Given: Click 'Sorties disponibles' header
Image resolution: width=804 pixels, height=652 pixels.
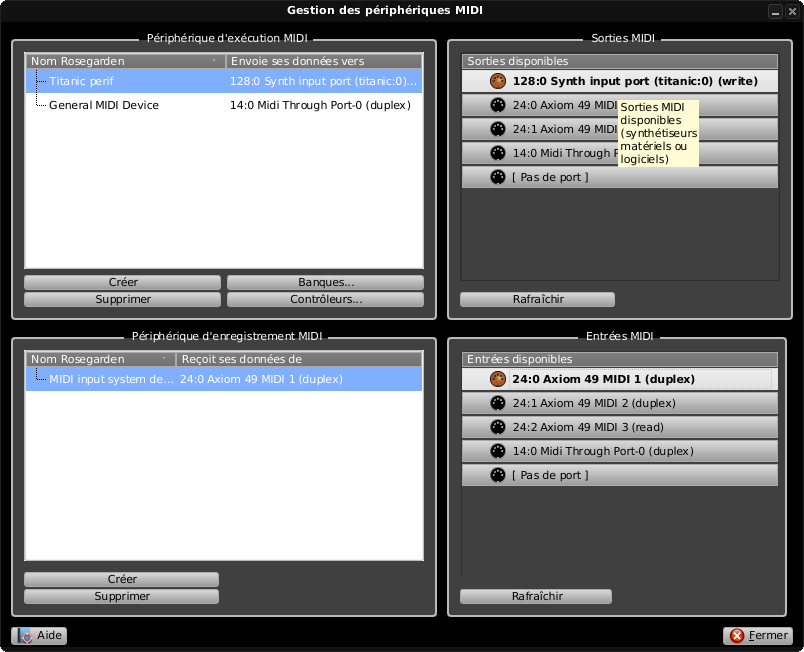Looking at the screenshot, I should click(x=619, y=61).
